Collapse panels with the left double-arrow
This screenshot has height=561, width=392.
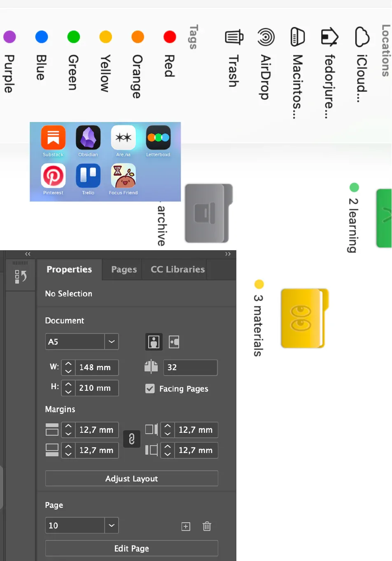[28, 254]
